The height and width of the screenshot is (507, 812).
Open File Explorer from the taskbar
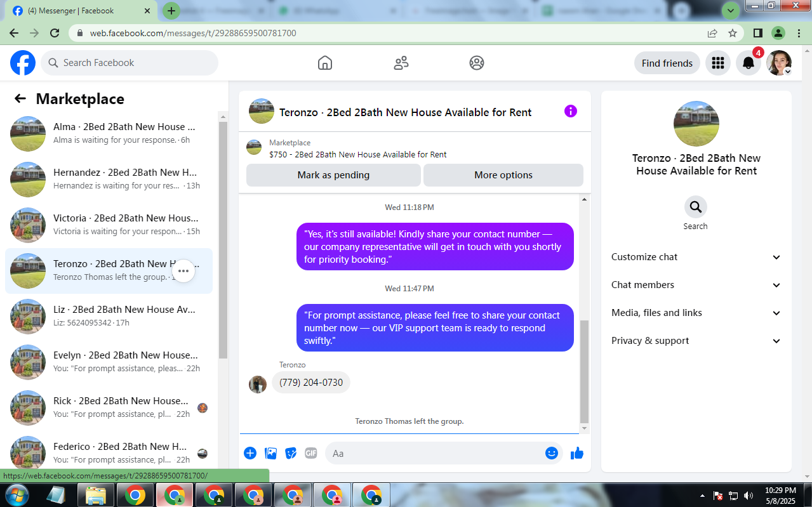pos(95,495)
